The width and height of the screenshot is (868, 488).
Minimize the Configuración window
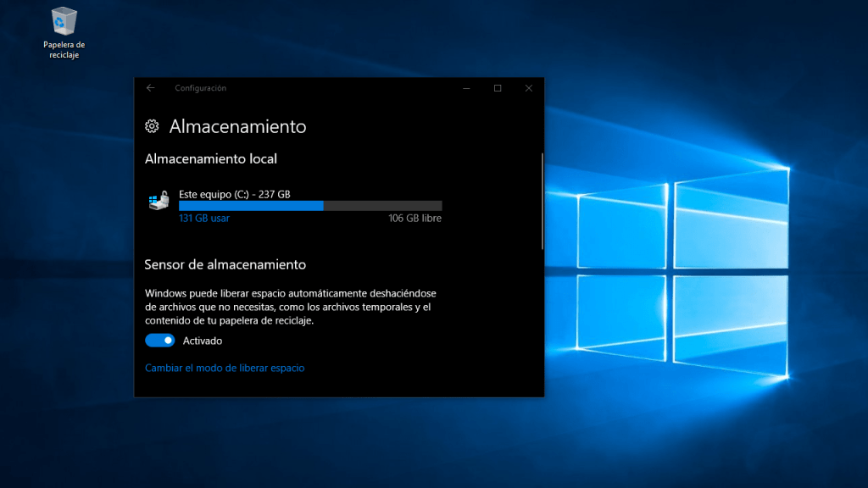465,88
